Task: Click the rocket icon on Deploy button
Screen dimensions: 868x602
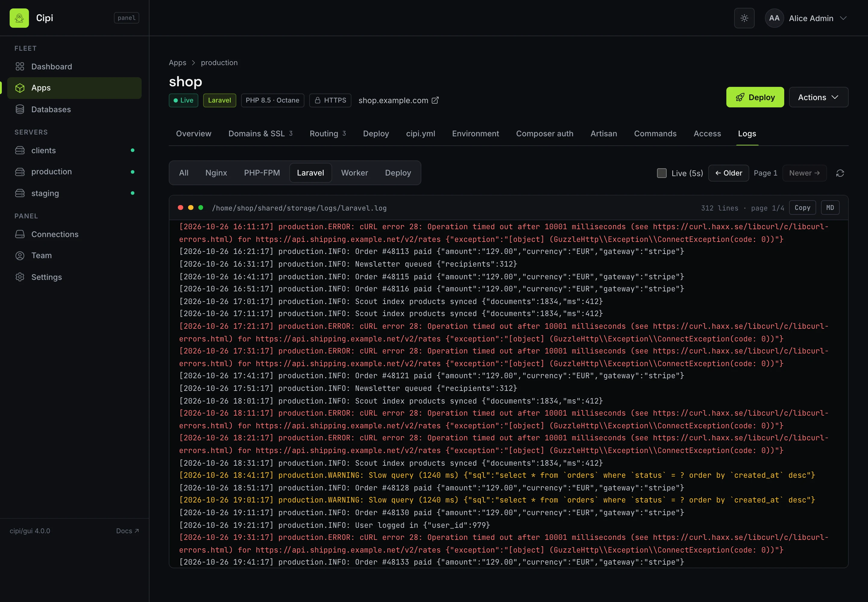Action: point(740,97)
